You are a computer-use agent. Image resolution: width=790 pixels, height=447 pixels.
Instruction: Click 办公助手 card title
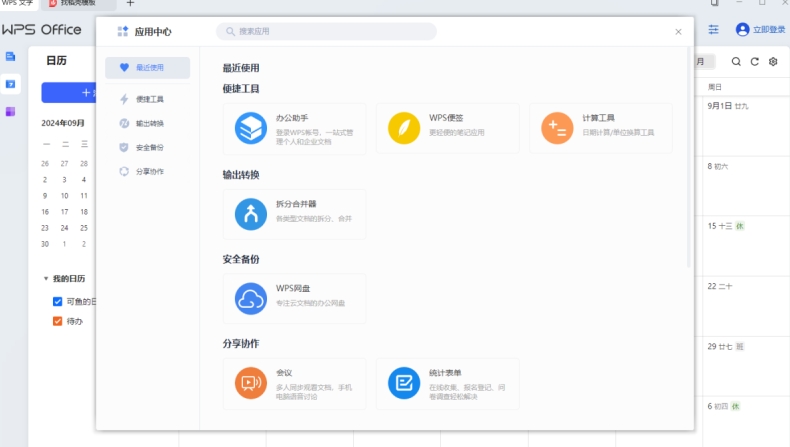coord(292,118)
